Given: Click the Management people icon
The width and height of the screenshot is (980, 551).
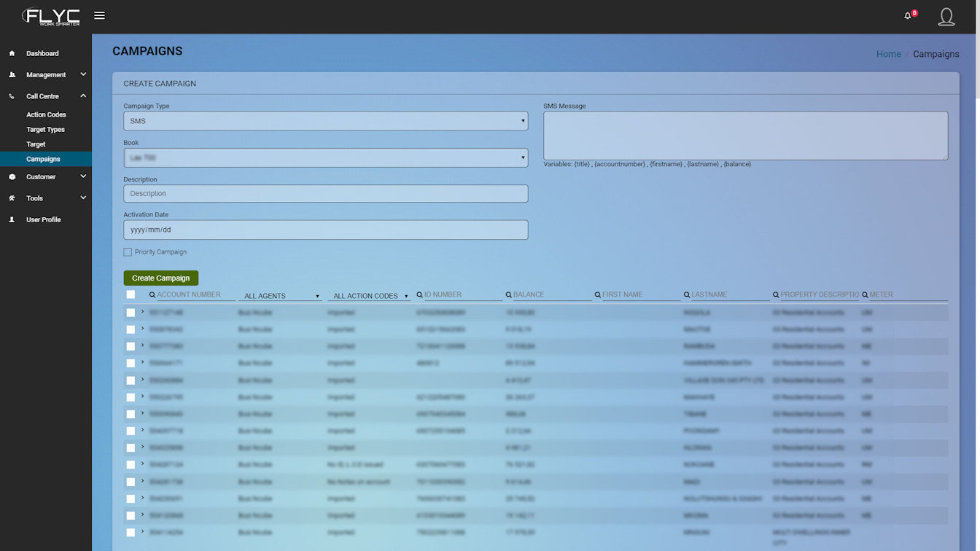Looking at the screenshot, I should click(x=12, y=74).
